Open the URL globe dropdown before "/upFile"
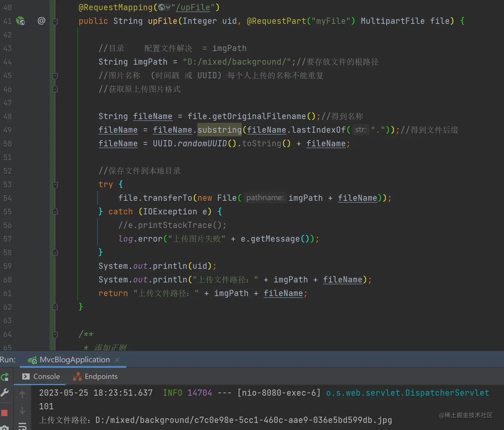Screen dimensions: 504x430 click(x=164, y=7)
